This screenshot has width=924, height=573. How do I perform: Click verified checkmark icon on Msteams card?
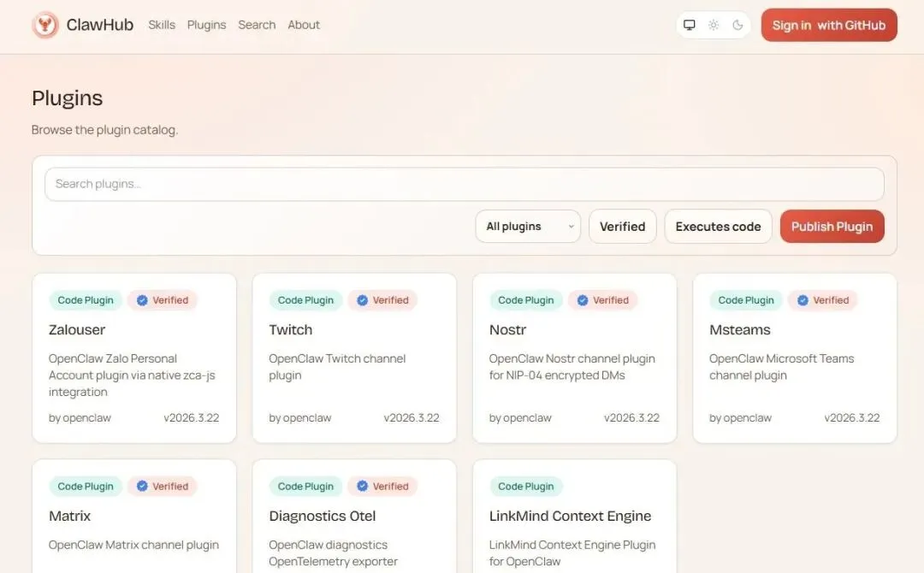[x=803, y=300]
